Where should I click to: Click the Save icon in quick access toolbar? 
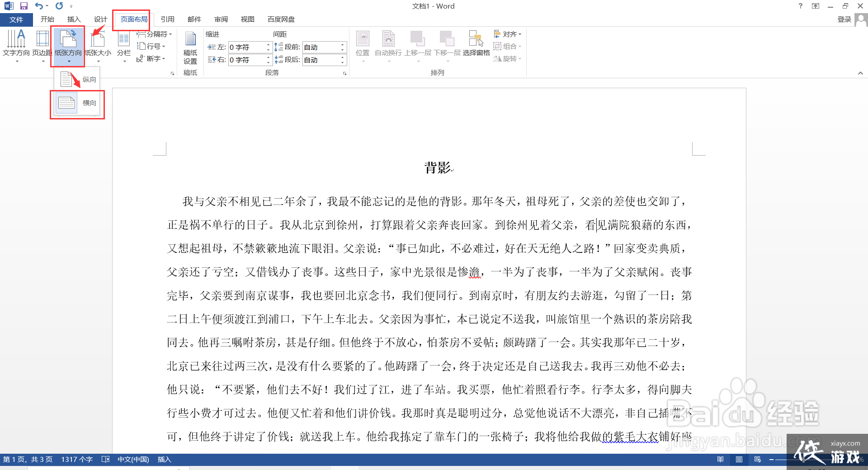coord(24,6)
